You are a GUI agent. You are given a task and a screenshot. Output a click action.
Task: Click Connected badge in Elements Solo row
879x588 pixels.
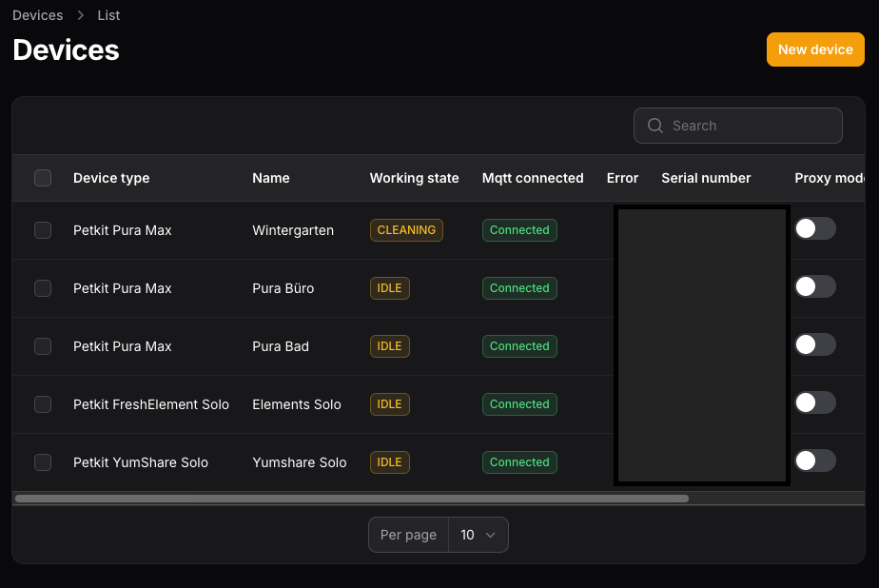point(519,404)
